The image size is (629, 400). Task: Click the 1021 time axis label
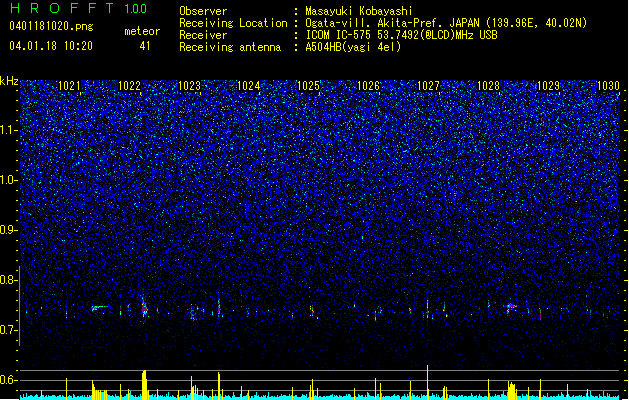click(69, 86)
